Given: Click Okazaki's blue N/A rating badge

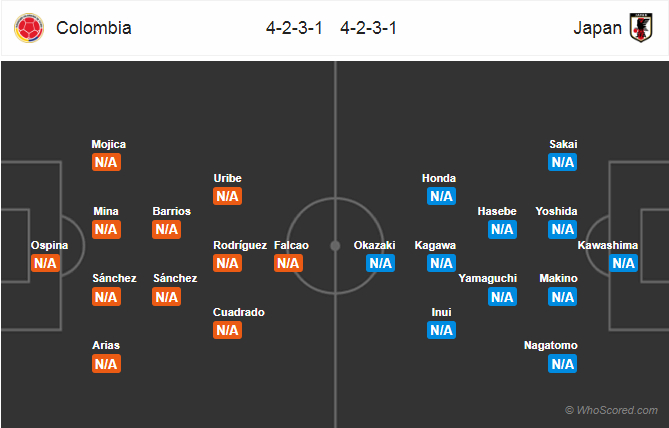Looking at the screenshot, I should click(380, 263).
